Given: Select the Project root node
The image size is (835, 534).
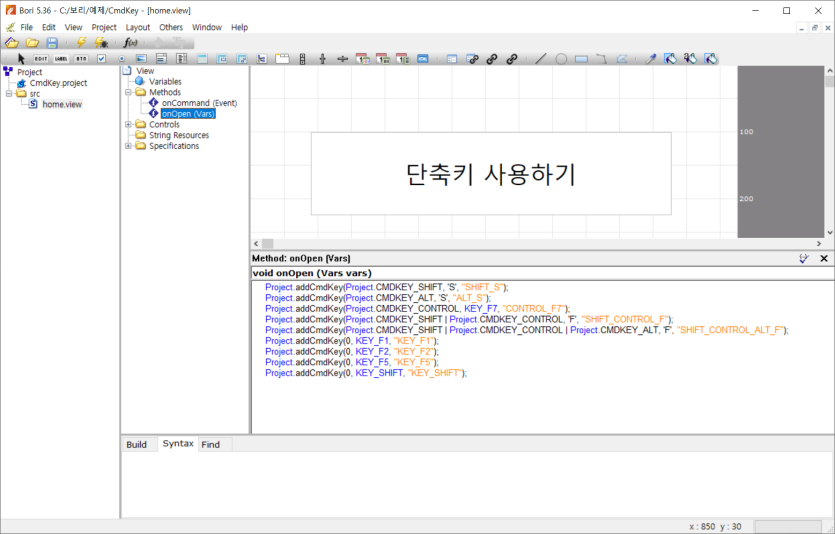Looking at the screenshot, I should tap(29, 72).
